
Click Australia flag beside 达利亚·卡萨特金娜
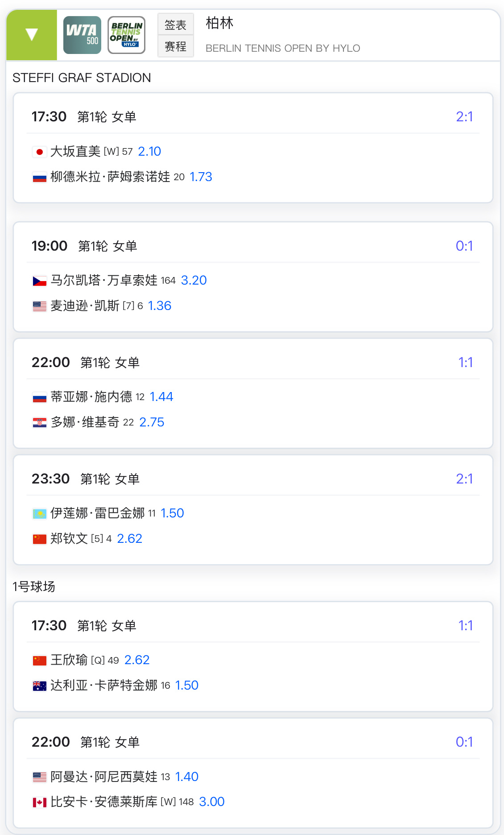point(40,686)
